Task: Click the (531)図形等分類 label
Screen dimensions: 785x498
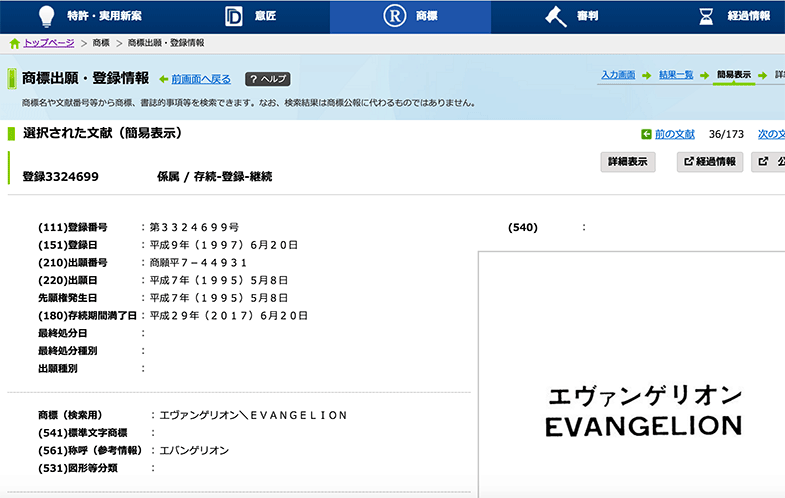Action: coord(78,468)
